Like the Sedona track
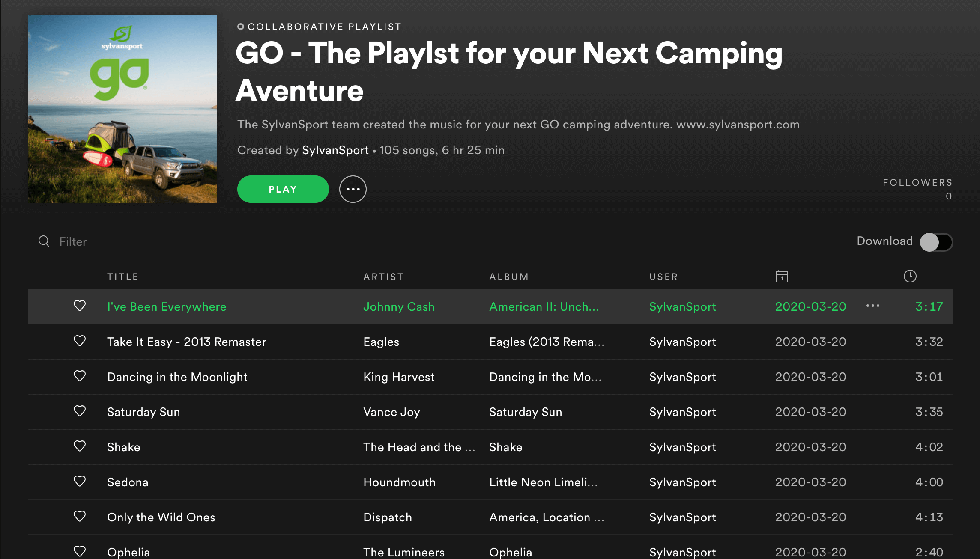This screenshot has width=980, height=559. tap(80, 482)
